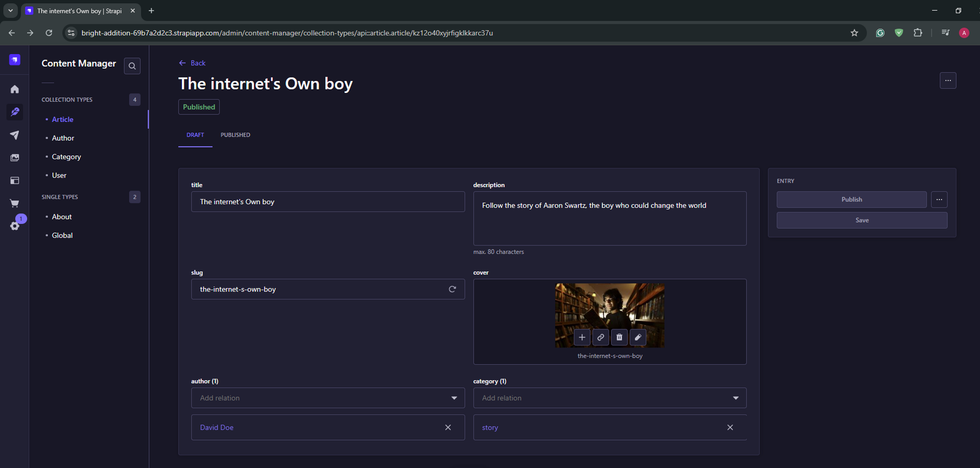Close The internet's Own boy browser tab
The image size is (980, 468).
tap(133, 11)
